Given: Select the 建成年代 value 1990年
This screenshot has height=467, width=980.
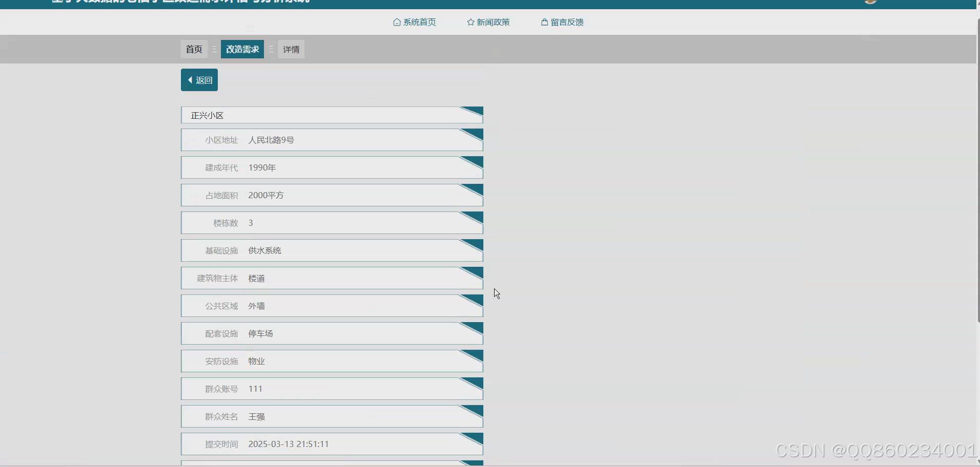Looking at the screenshot, I should click(x=262, y=167).
